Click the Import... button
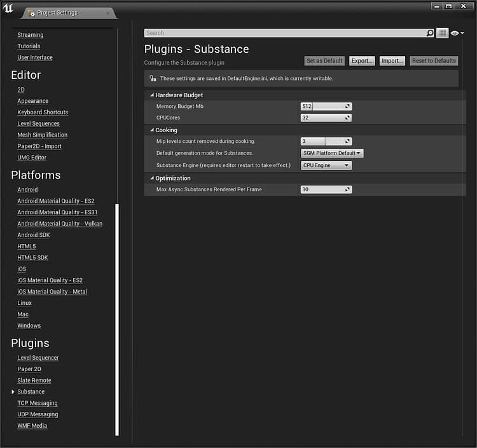The width and height of the screenshot is (477, 448). [x=392, y=61]
